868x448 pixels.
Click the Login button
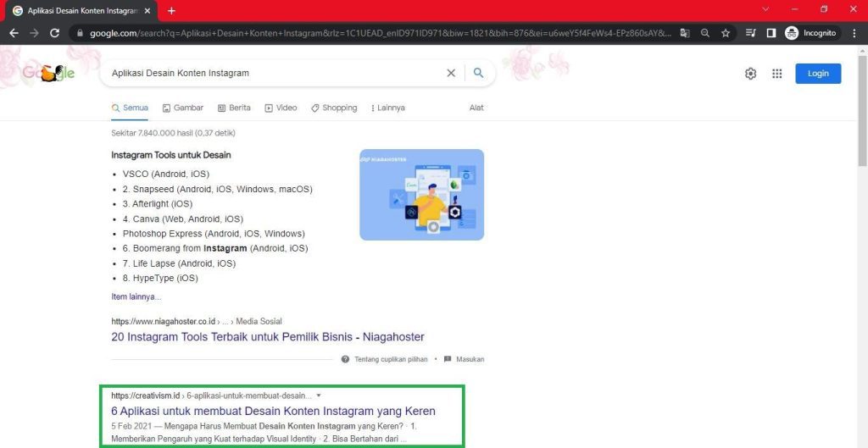pyautogui.click(x=818, y=74)
